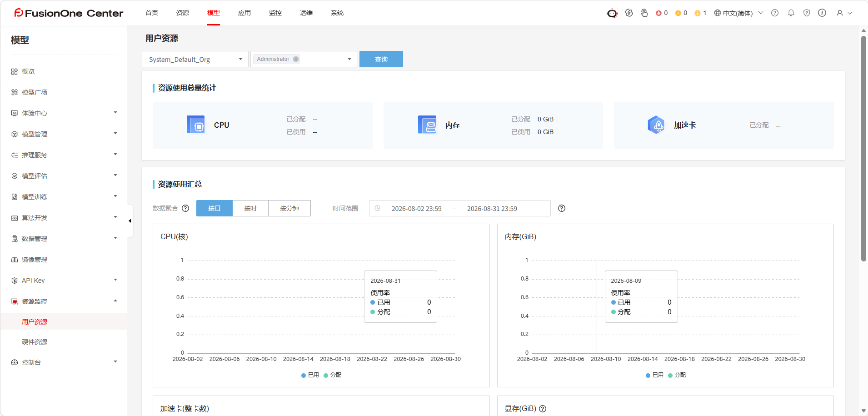Click the info circle icon in header
This screenshot has height=416, width=868.
[822, 13]
